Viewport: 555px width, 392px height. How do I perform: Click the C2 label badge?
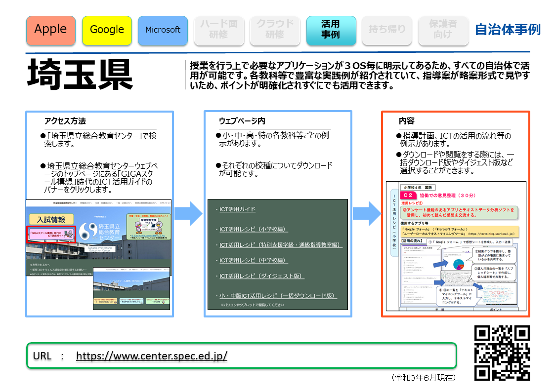coord(408,195)
